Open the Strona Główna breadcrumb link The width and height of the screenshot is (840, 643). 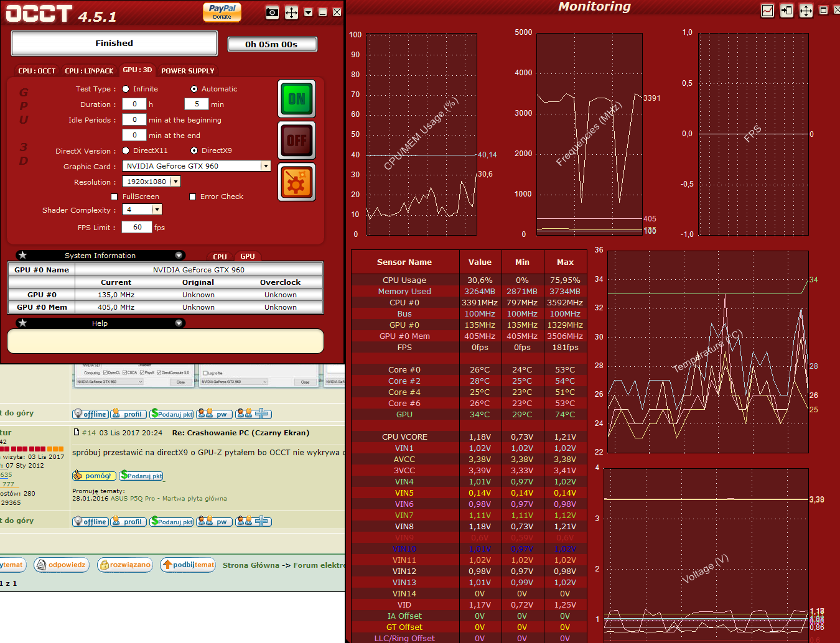[x=251, y=565]
